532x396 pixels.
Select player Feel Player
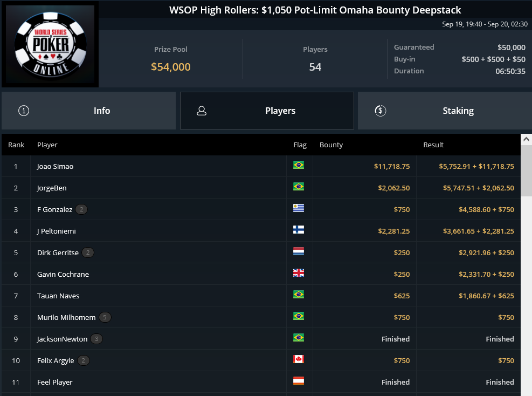55,382
